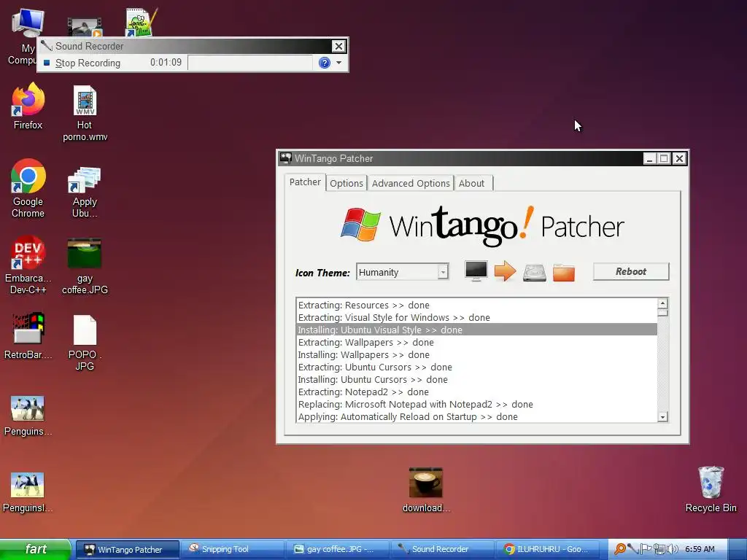Minimize the WinTango Patcher window
Screen dimensions: 747x560
(x=650, y=158)
